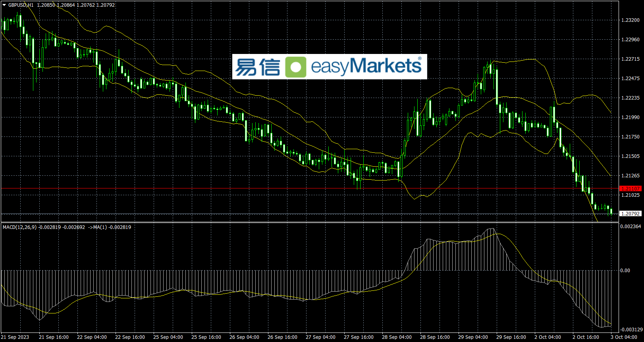The height and width of the screenshot is (342, 644).
Task: Click the 1.21265 price axis label
Action: (631, 176)
